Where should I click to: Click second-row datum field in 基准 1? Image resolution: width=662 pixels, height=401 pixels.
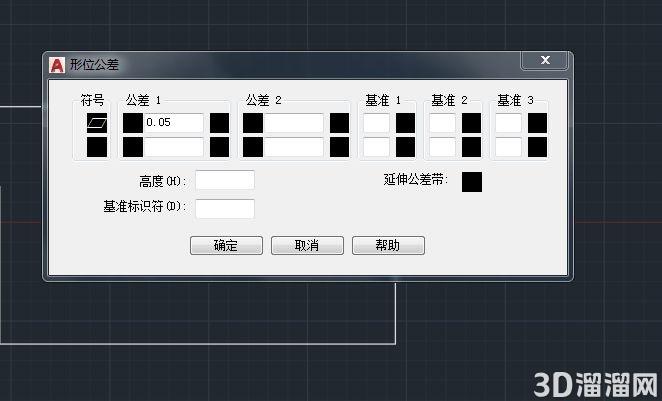pos(377,147)
